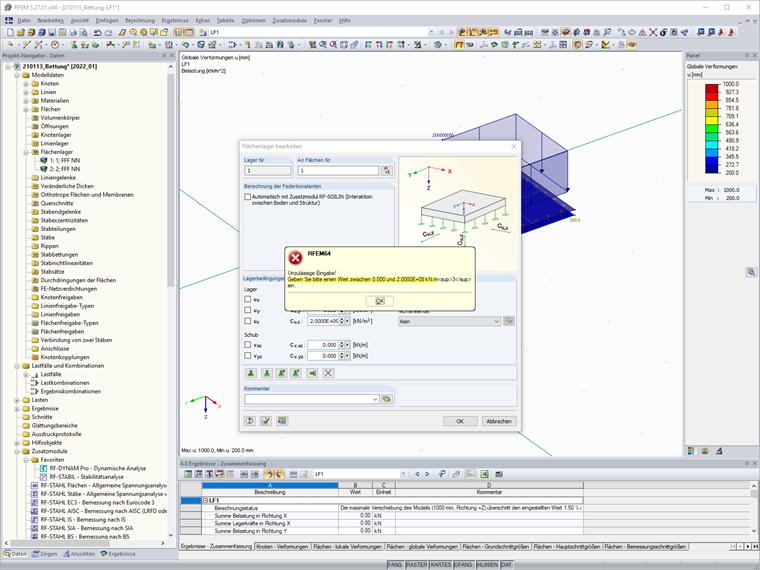This screenshot has height=570, width=760.
Task: Click the color spectrum icon at Panel bottom
Action: tap(691, 451)
